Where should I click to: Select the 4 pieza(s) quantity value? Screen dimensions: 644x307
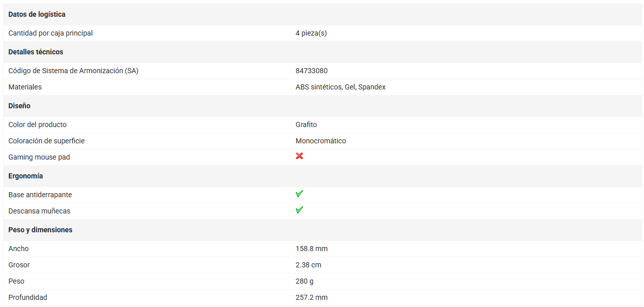311,33
